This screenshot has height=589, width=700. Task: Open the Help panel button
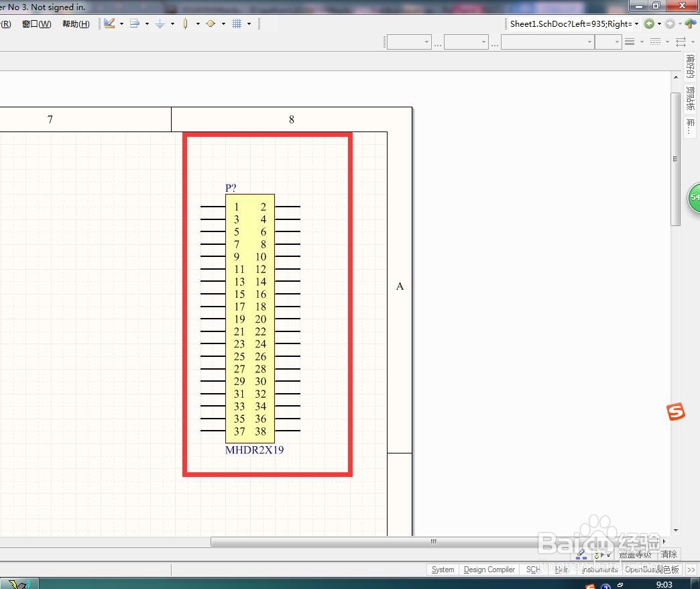pyautogui.click(x=561, y=570)
